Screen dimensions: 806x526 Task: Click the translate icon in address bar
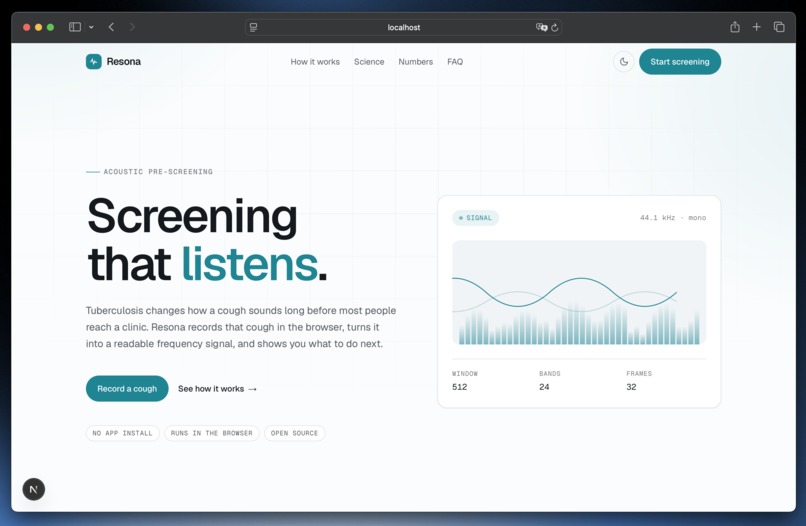coord(541,27)
